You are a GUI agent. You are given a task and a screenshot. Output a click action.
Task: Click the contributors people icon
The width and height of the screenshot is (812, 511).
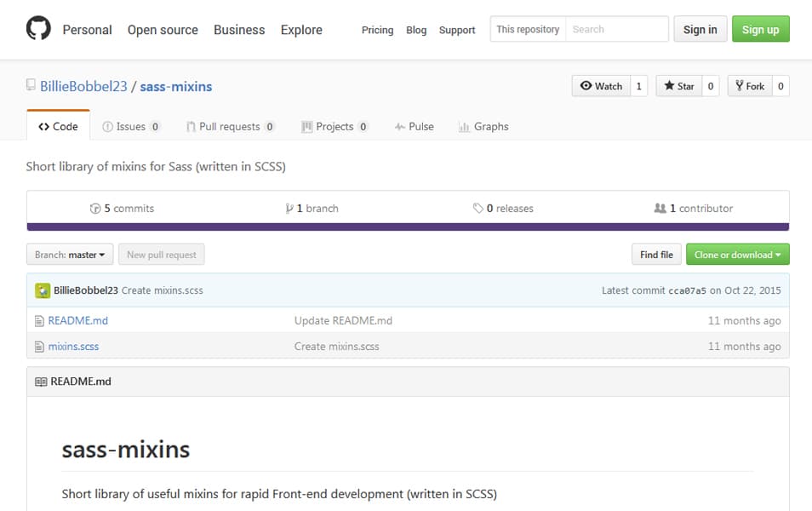(660, 209)
